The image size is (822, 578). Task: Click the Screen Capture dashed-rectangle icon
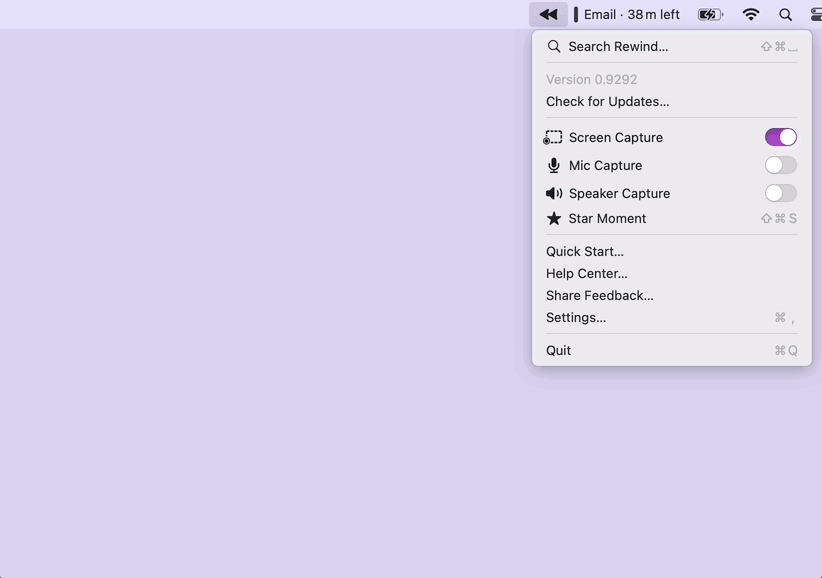(553, 138)
